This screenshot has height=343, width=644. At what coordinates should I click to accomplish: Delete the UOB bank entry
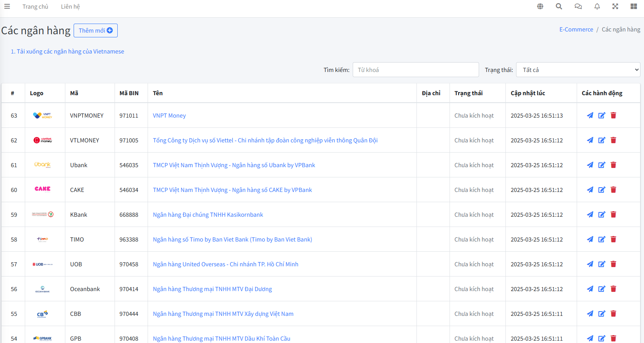point(613,264)
